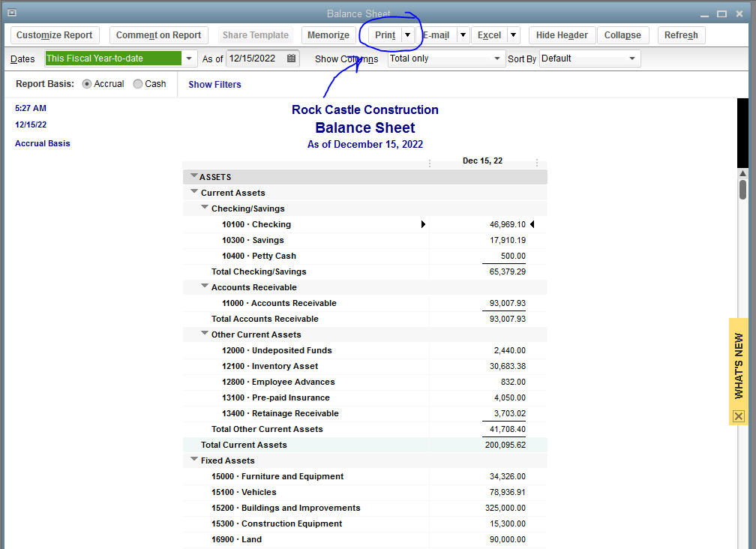Click the column resize handle right of Dec 15, 22
The width and height of the screenshot is (756, 549).
pos(537,163)
